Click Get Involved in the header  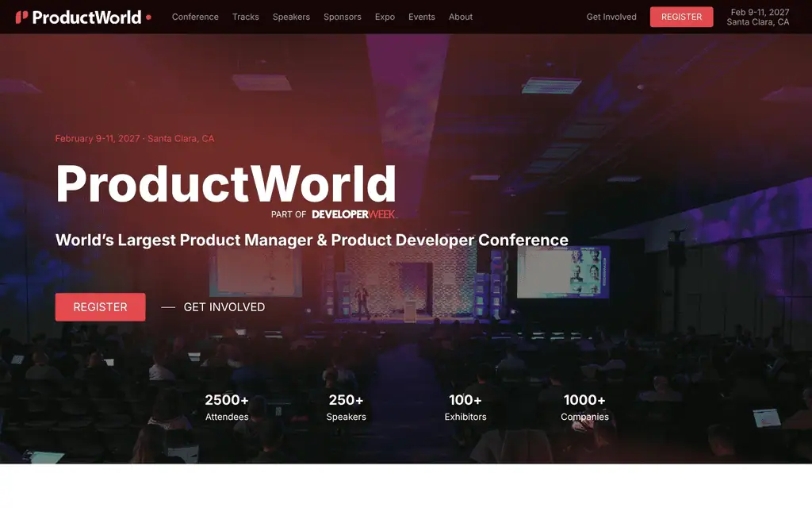click(x=611, y=17)
